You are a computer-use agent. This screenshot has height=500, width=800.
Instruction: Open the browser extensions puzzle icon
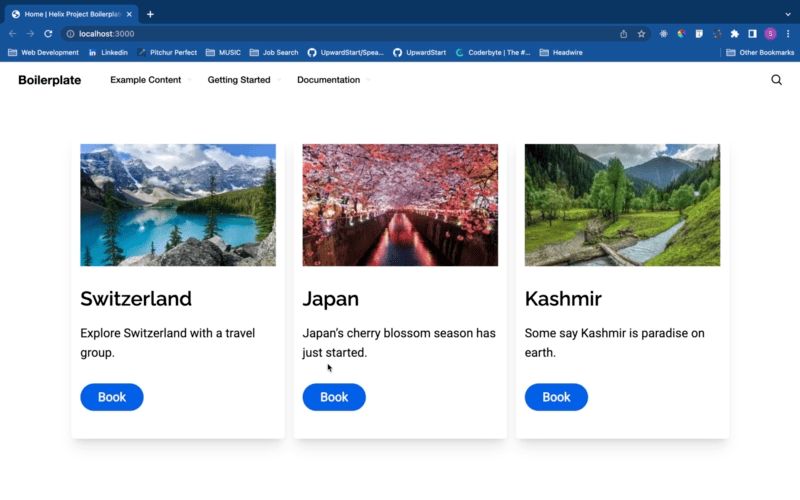[735, 33]
